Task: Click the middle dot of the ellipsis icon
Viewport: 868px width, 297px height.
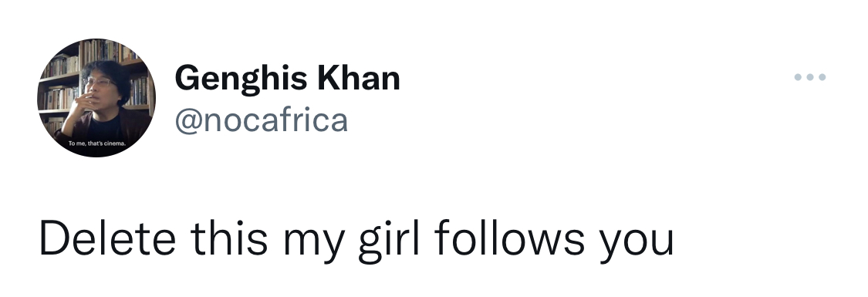Action: click(x=810, y=77)
